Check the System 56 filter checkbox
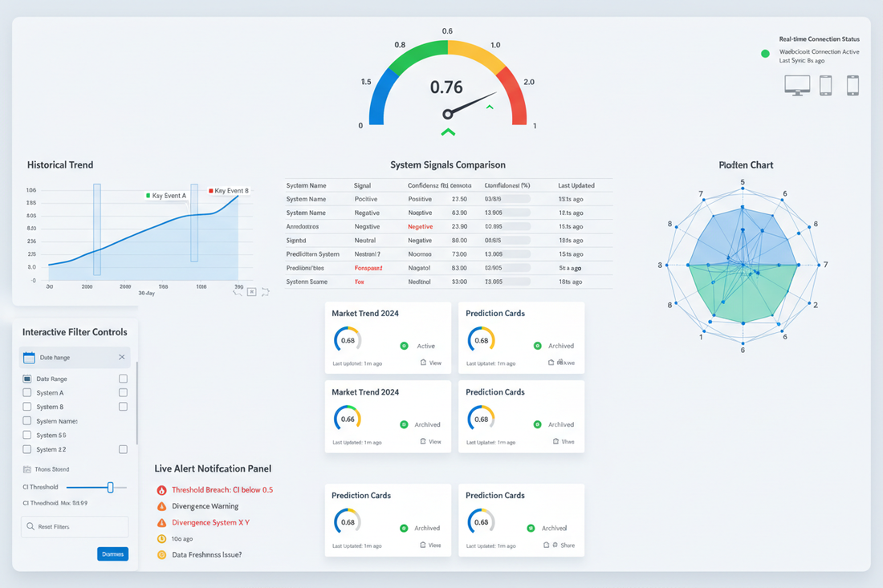883x588 pixels. [27, 435]
